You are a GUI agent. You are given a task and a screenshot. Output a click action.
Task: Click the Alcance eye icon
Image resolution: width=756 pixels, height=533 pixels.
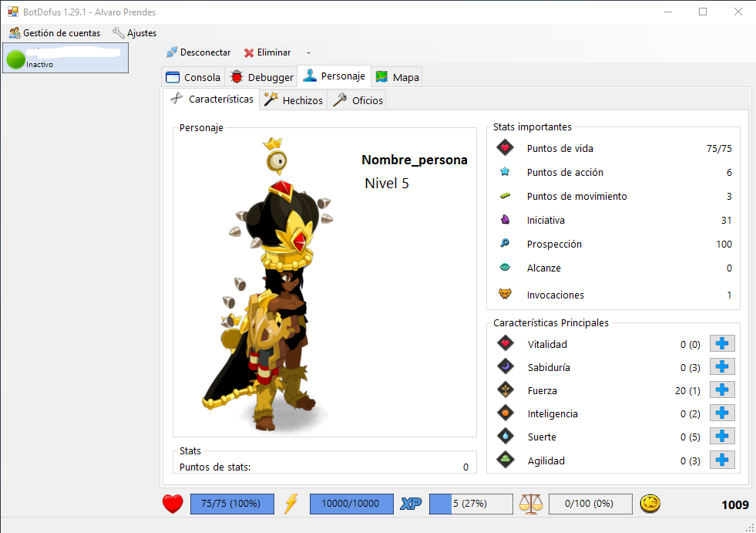click(x=505, y=267)
